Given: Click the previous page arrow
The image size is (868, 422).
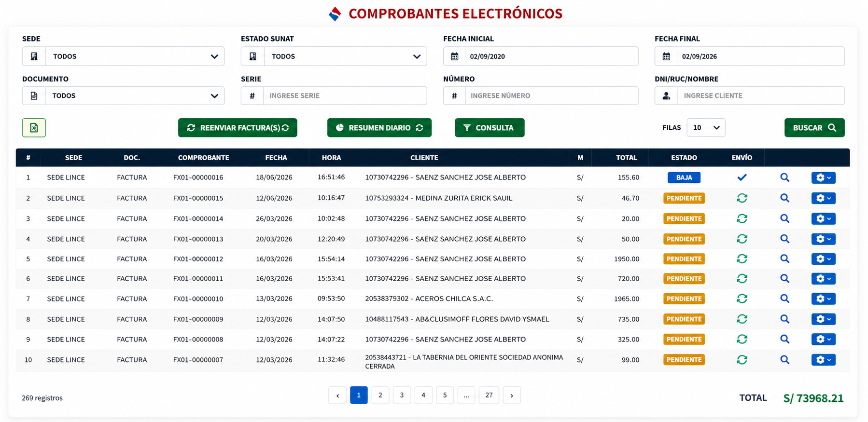Looking at the screenshot, I should (337, 395).
